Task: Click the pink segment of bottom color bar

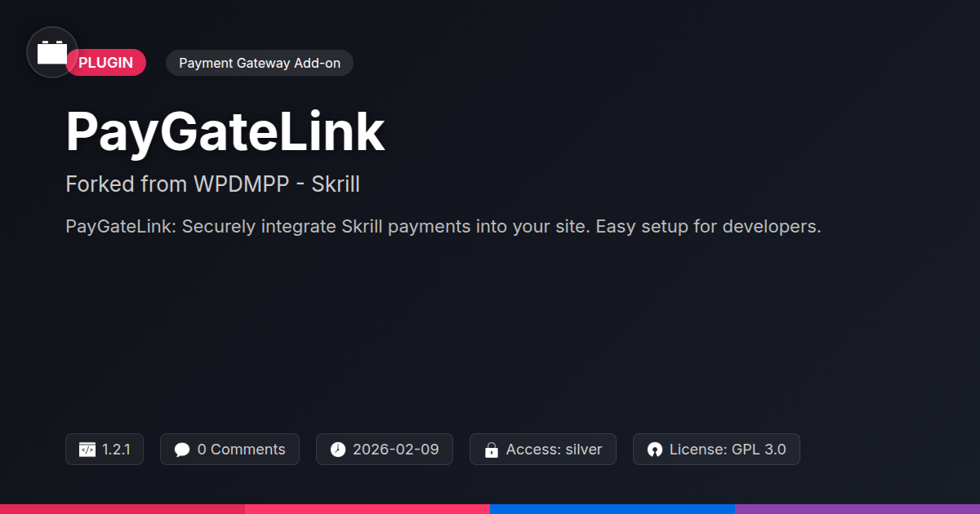Action: tap(367, 509)
